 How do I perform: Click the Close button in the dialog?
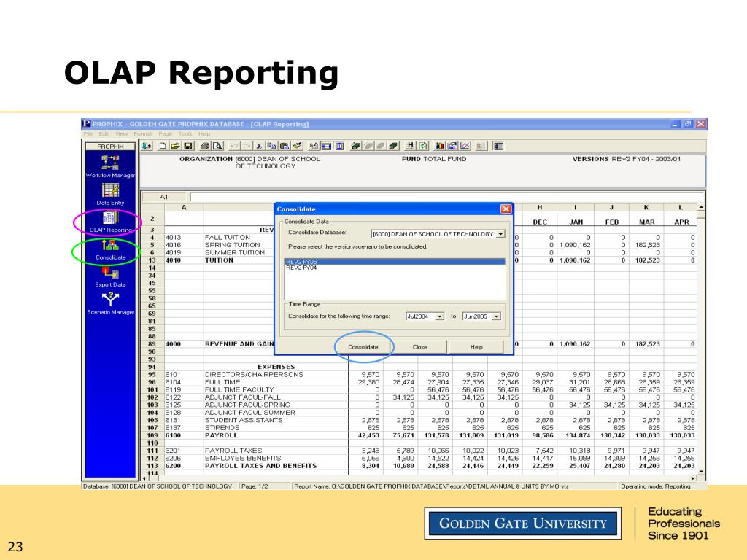[419, 346]
